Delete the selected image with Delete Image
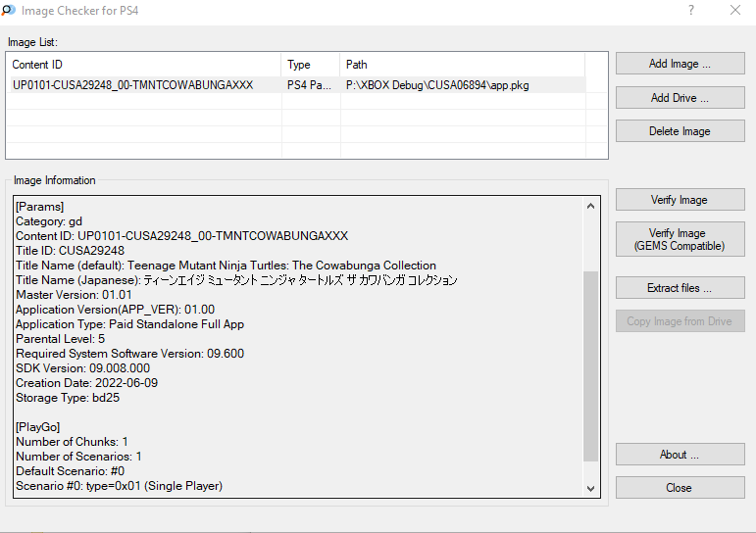This screenshot has width=756, height=533. point(680,131)
